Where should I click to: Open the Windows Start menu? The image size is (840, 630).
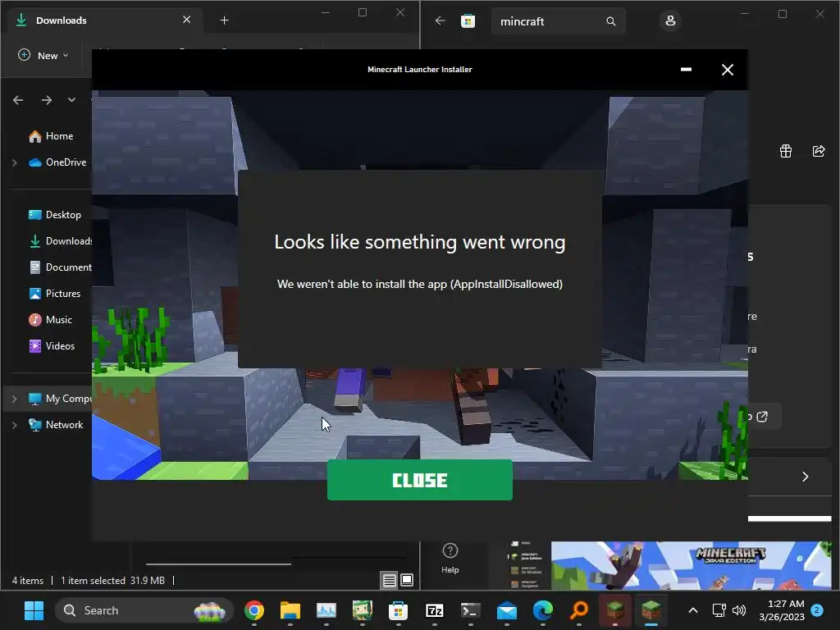(x=34, y=610)
